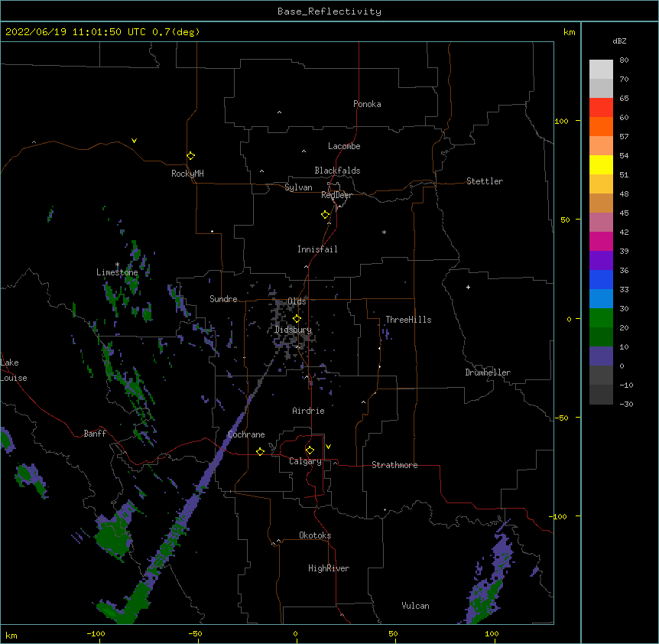Screen dimensions: 659x644
Task: Select the 54 dBZ yellow color swatch
Action: 601,164
